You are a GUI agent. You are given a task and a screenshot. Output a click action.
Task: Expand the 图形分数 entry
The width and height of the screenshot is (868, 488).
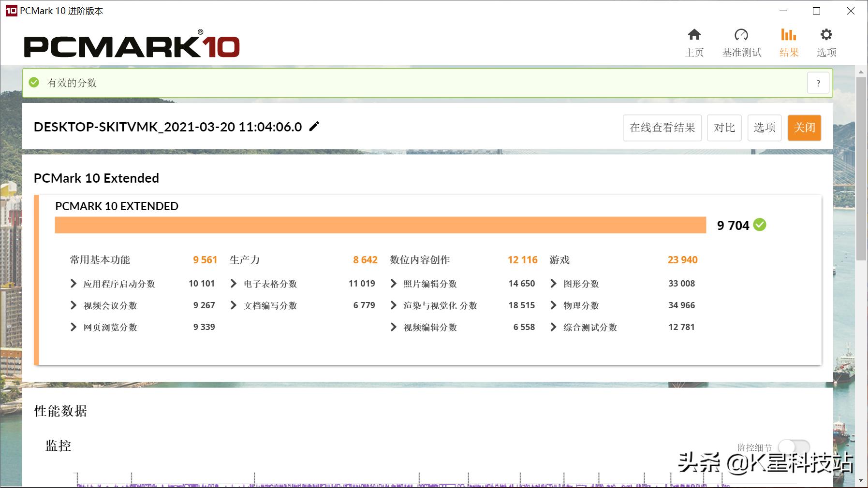pyautogui.click(x=553, y=284)
